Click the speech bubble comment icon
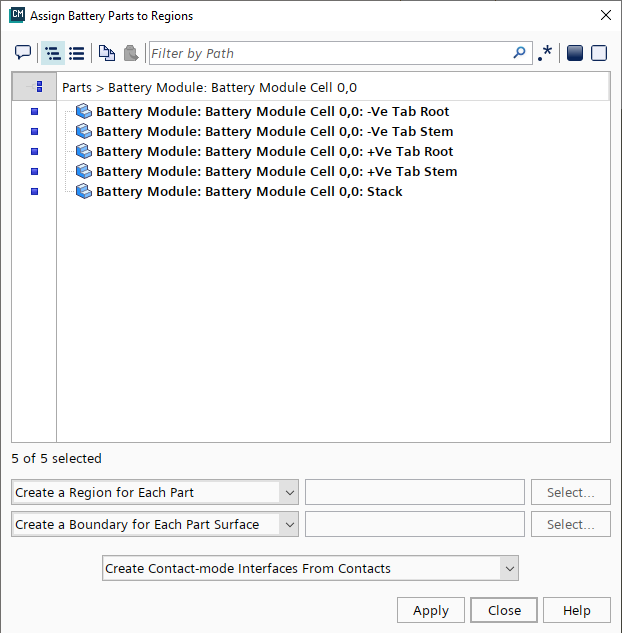This screenshot has width=622, height=633. click(x=23, y=53)
